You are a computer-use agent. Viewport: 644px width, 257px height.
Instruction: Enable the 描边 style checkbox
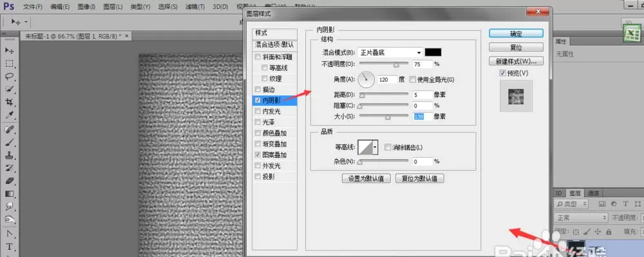tap(258, 90)
